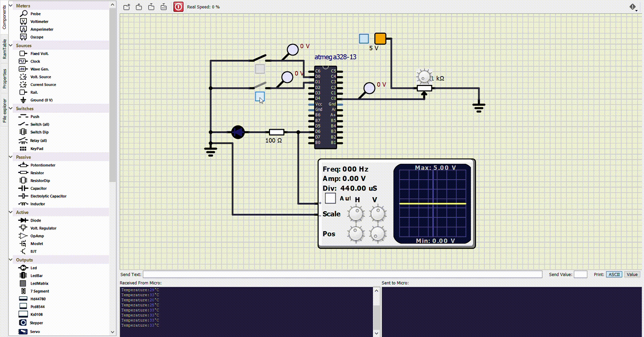The height and width of the screenshot is (337, 644).
Task: Click the save circuit as toolbar icon
Action: (164, 7)
